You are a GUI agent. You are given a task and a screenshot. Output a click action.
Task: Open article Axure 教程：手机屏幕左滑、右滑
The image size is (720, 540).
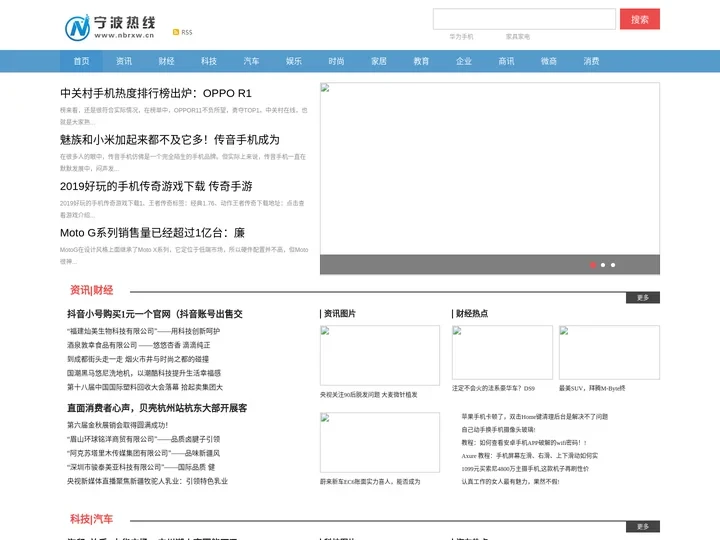[529, 456]
